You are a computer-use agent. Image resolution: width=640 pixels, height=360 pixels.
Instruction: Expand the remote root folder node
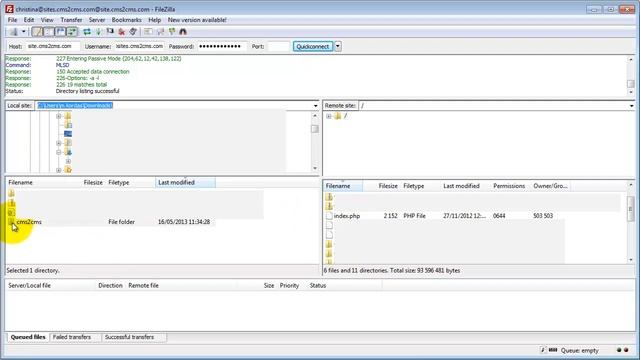coord(329,116)
